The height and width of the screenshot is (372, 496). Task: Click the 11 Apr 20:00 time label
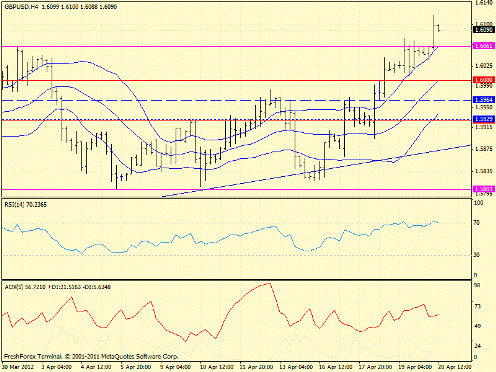256,367
